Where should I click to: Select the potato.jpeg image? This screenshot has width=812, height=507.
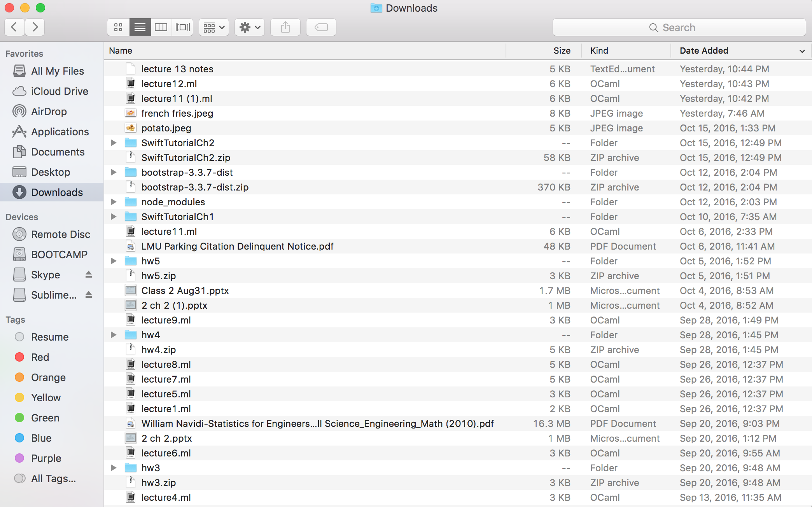click(x=458, y=128)
